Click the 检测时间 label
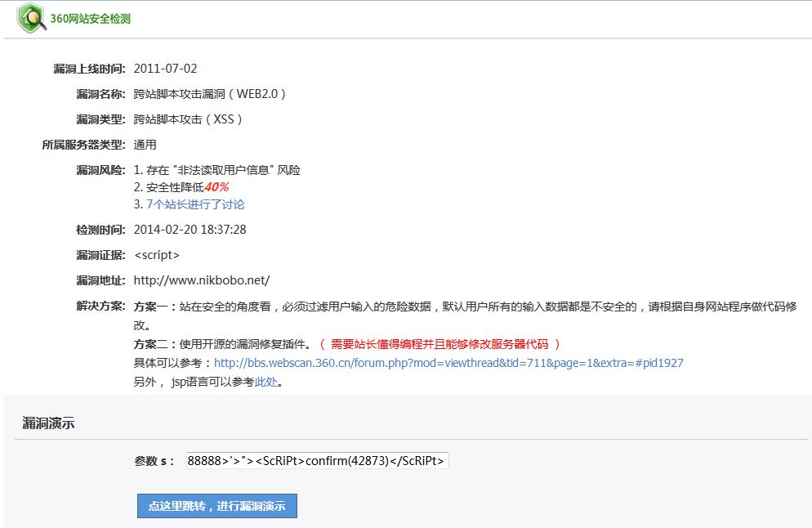 tap(100, 230)
